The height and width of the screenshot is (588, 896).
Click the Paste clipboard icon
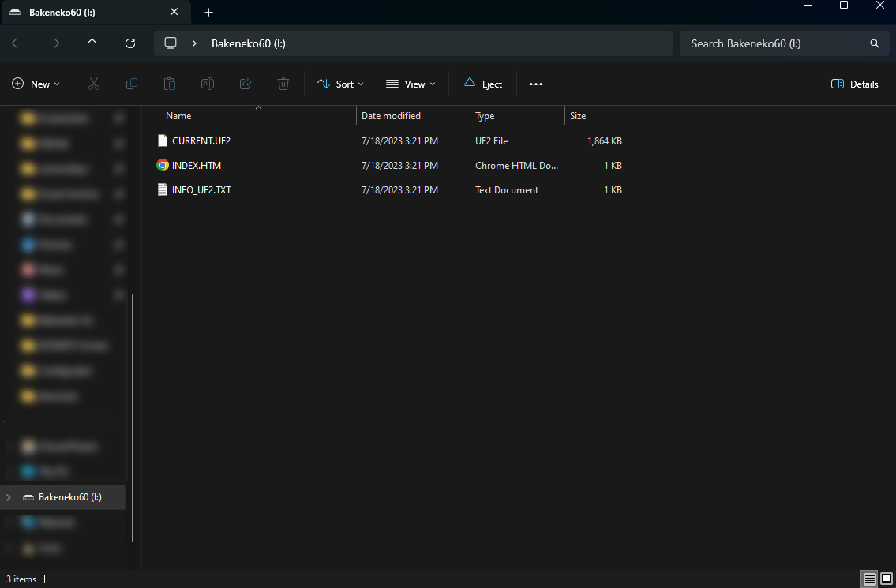click(x=170, y=84)
